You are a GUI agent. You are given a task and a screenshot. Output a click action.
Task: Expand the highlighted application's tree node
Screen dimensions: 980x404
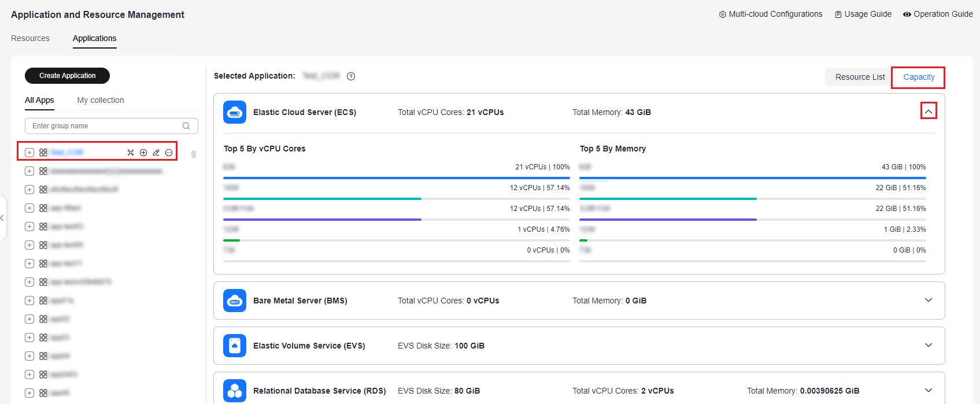(29, 153)
